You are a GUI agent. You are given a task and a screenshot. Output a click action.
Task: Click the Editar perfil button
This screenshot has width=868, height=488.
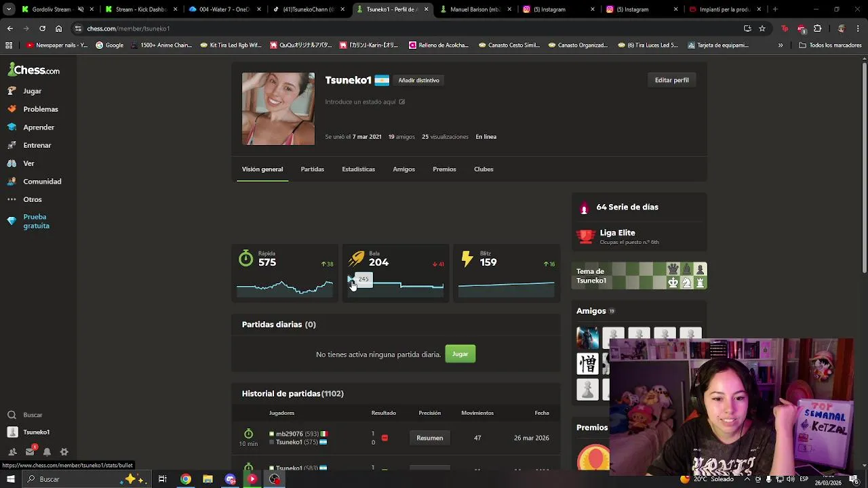click(671, 80)
